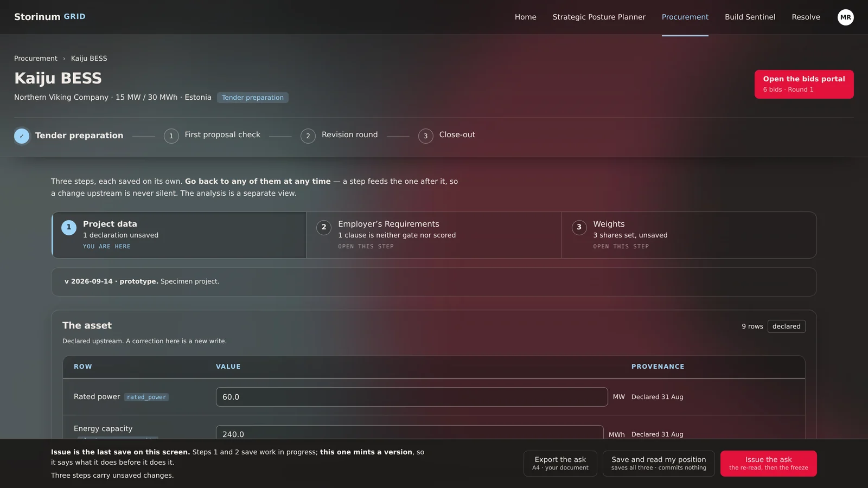Image resolution: width=868 pixels, height=488 pixels.
Task: Open the MR user avatar menu
Action: click(x=845, y=17)
